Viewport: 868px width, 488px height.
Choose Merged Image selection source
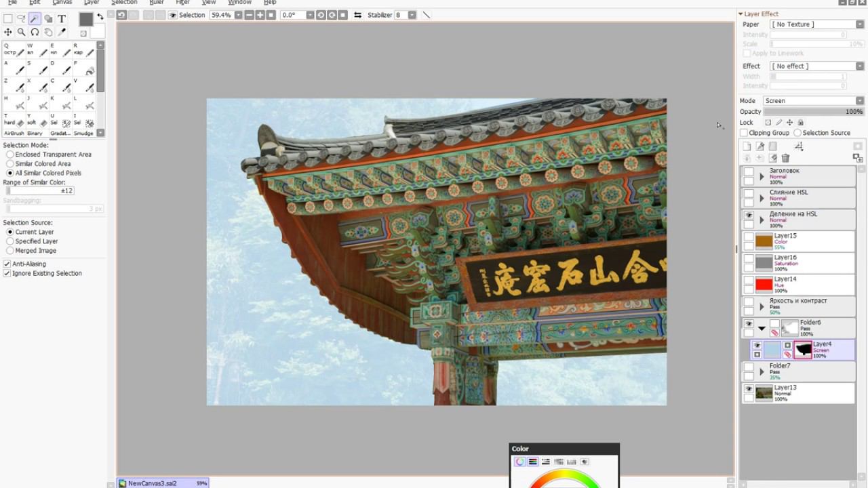(10, 251)
